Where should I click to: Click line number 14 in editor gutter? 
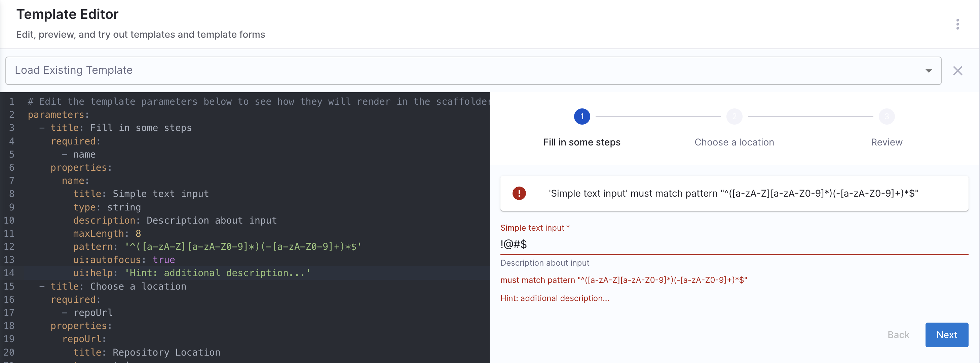tap(9, 273)
